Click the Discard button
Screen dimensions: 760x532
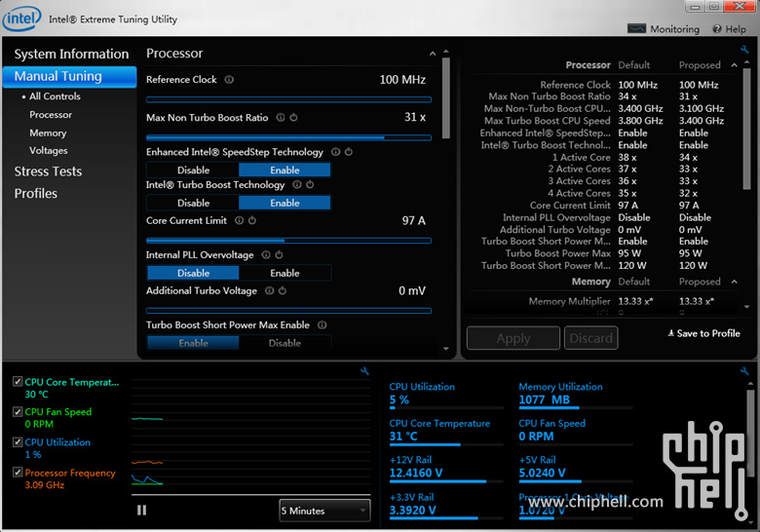[590, 338]
